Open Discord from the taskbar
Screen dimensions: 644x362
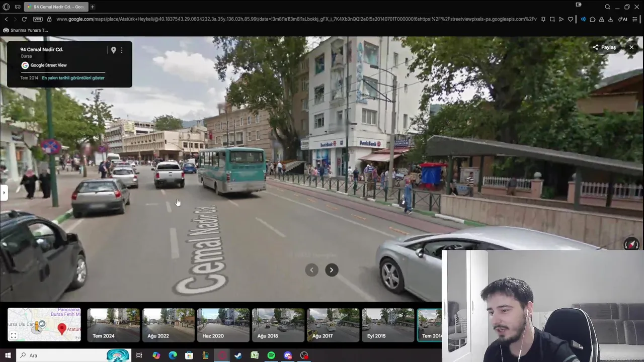pyautogui.click(x=288, y=355)
